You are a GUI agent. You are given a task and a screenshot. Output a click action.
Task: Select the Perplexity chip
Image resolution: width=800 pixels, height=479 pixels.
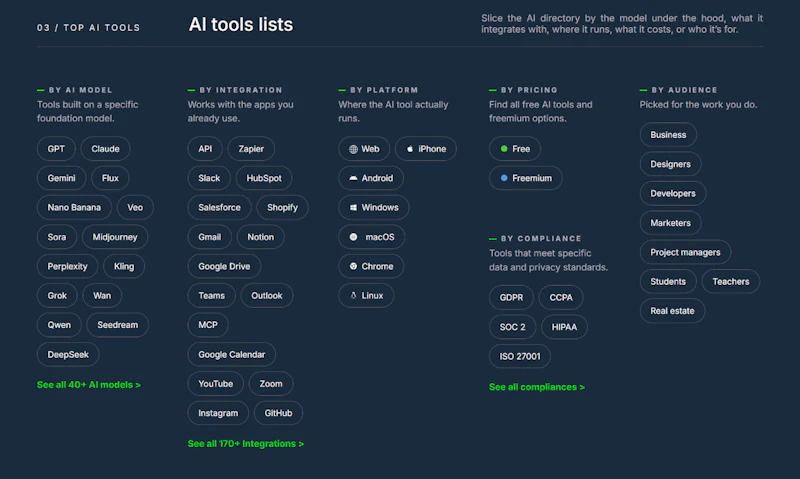coord(67,266)
